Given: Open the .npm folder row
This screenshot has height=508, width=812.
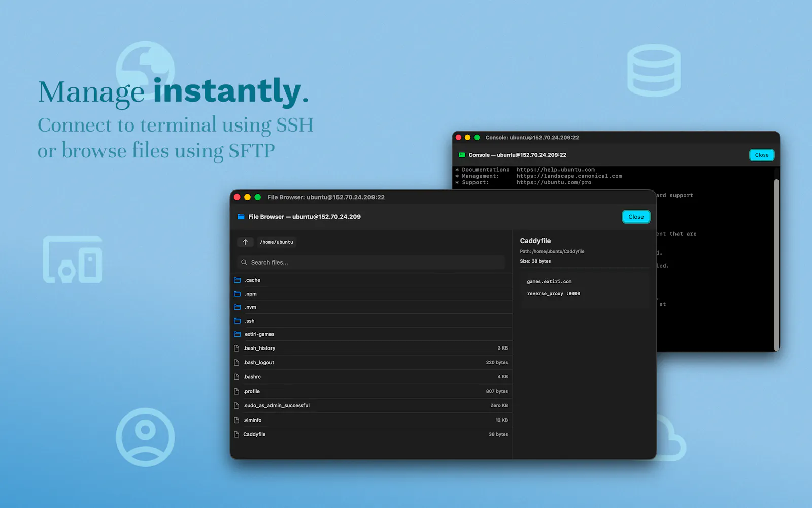Looking at the screenshot, I should point(372,294).
